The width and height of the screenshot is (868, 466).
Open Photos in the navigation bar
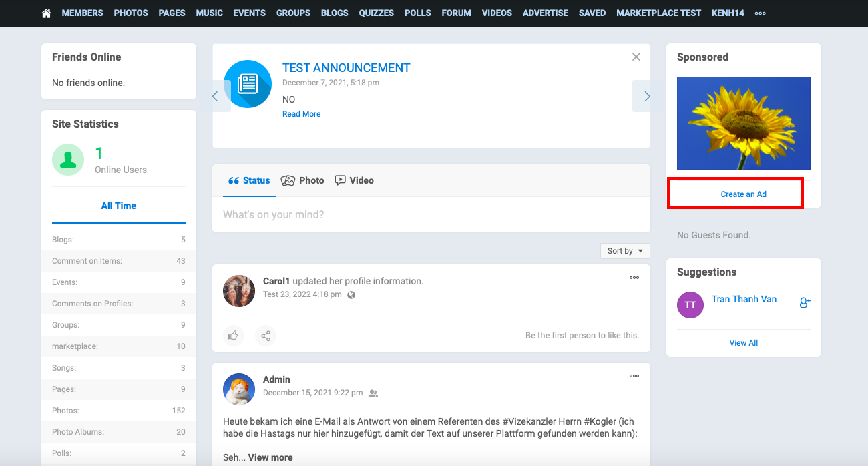click(131, 13)
